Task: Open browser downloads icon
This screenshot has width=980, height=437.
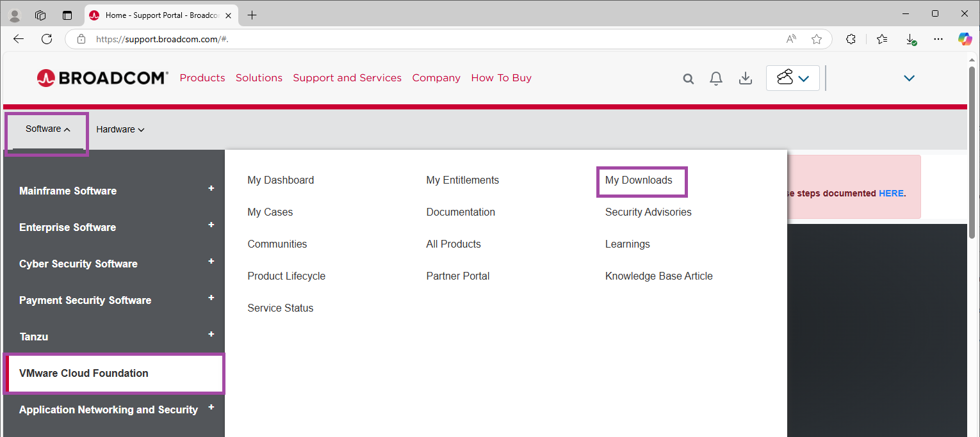Action: tap(910, 39)
